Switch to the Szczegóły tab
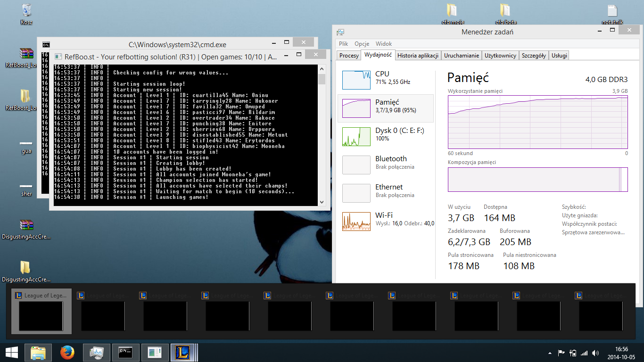644x362 pixels. tap(534, 56)
